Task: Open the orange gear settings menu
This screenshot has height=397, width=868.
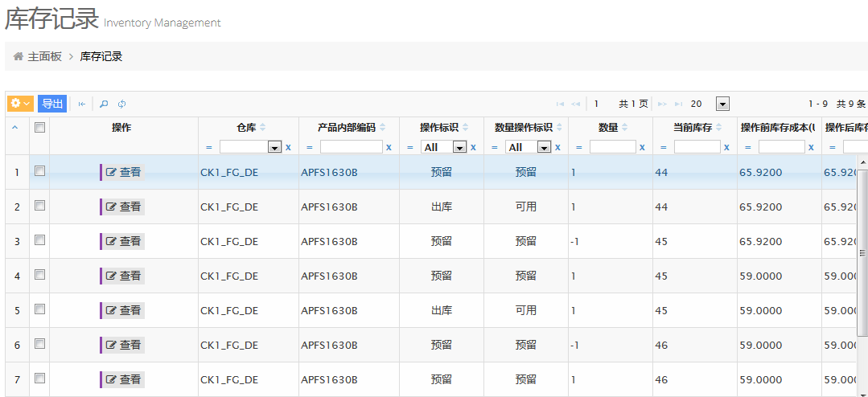Action: (20, 104)
